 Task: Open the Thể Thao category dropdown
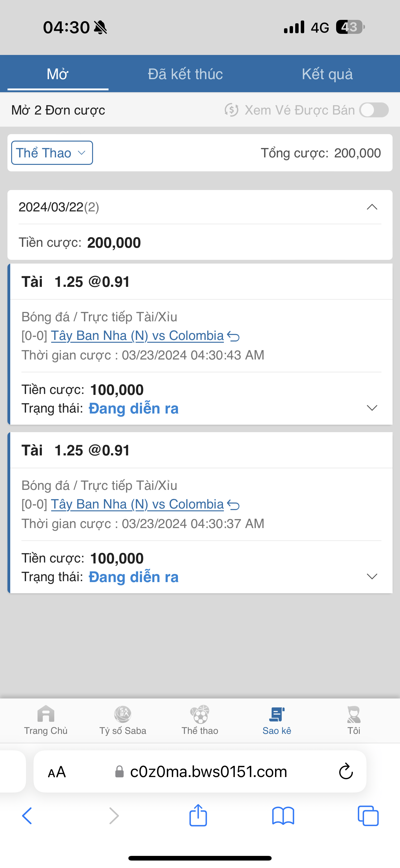click(x=52, y=153)
